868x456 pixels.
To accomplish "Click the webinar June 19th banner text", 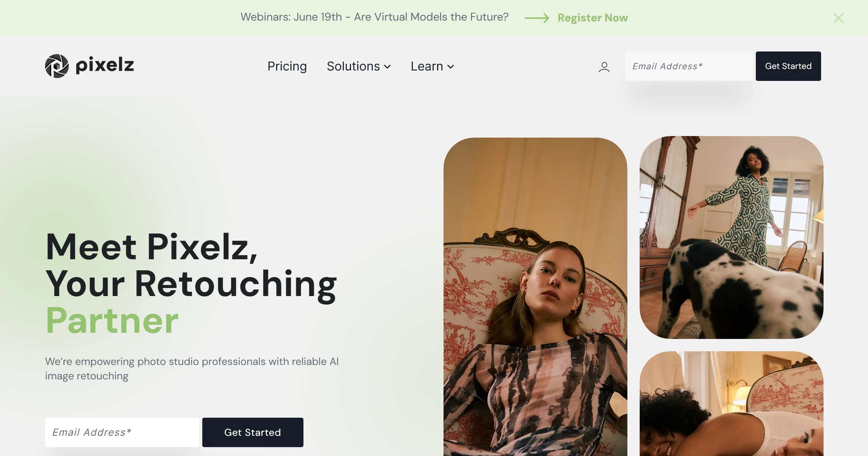I will click(x=374, y=17).
